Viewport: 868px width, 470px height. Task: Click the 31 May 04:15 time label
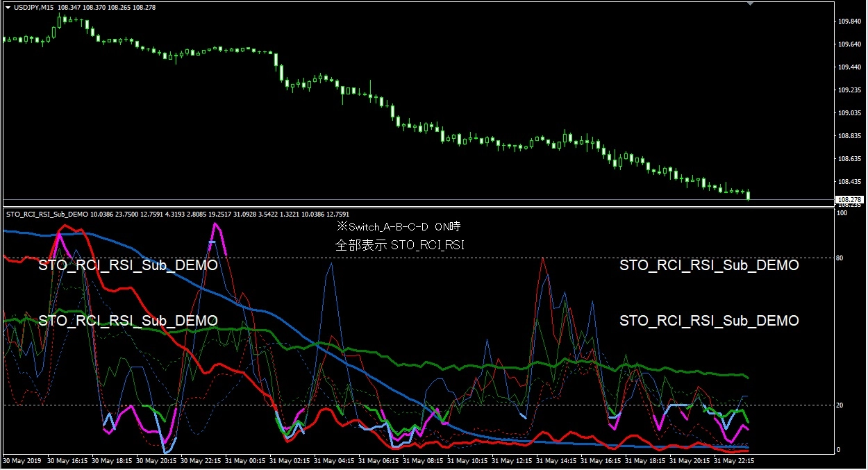click(334, 460)
